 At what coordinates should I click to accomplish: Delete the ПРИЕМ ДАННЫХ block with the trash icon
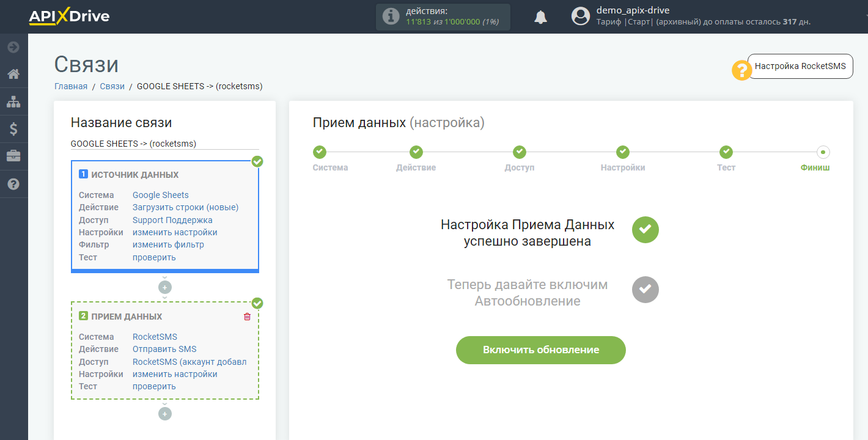tap(247, 317)
